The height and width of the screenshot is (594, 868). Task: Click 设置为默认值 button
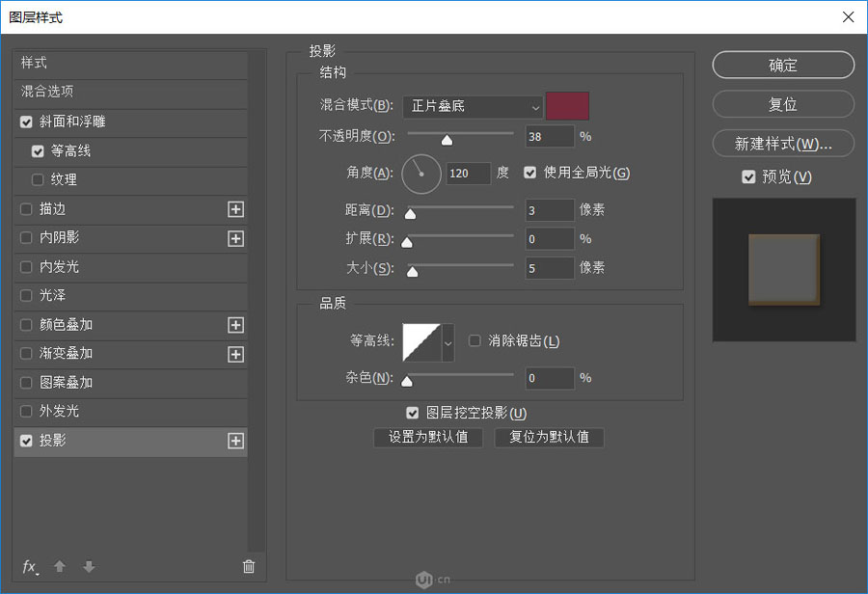click(428, 437)
